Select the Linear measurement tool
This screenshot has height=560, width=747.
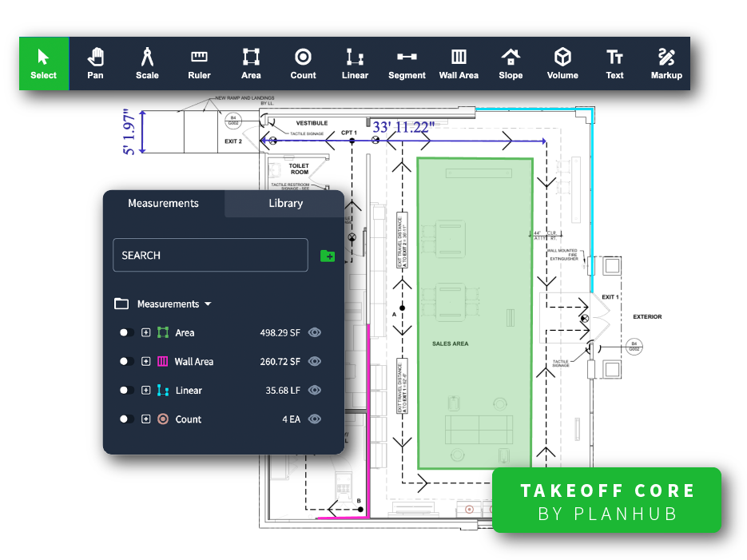pyautogui.click(x=355, y=63)
